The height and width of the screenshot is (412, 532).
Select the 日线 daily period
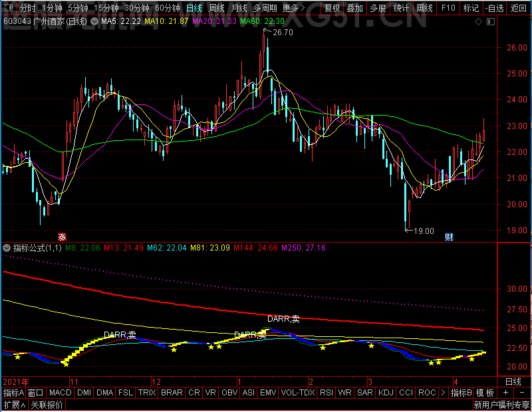point(194,8)
